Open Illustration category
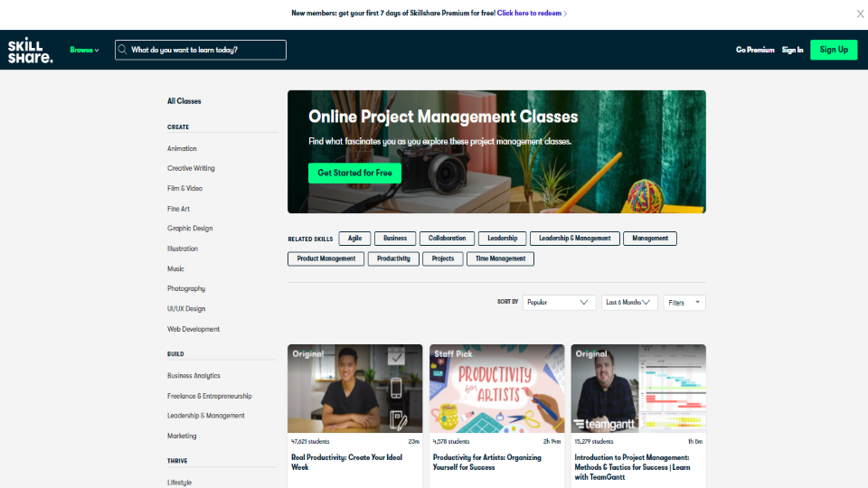 tap(183, 249)
